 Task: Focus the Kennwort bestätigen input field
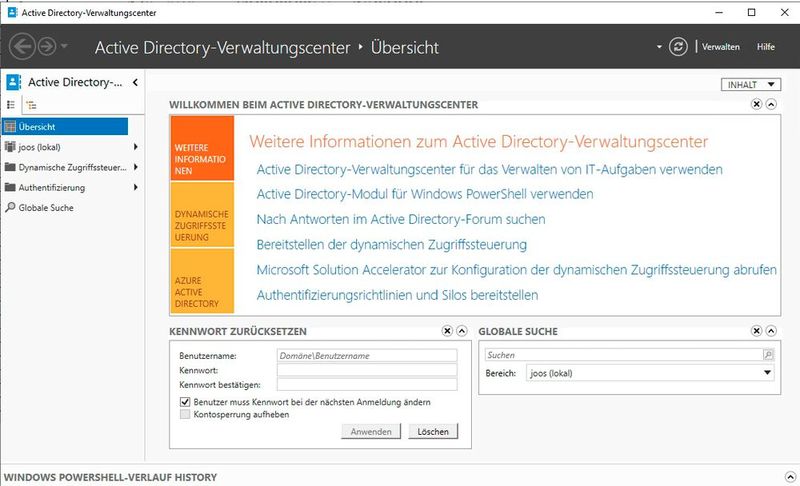click(x=367, y=384)
